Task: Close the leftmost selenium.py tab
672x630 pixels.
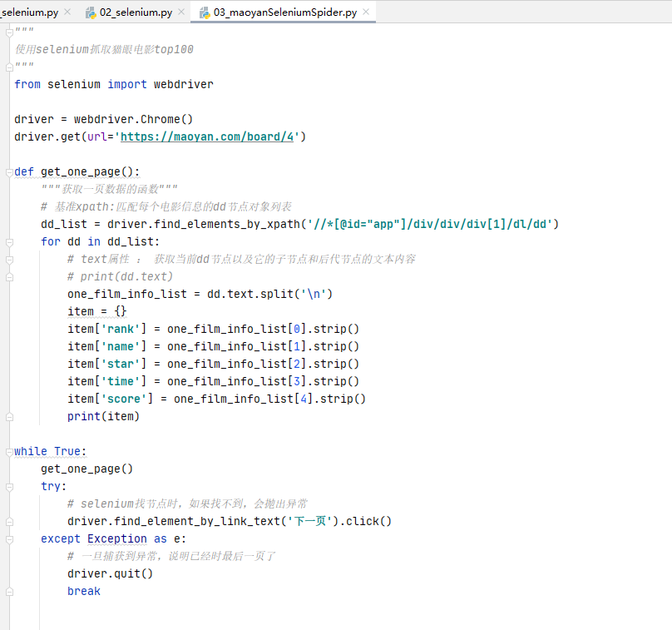Action: tap(67, 12)
